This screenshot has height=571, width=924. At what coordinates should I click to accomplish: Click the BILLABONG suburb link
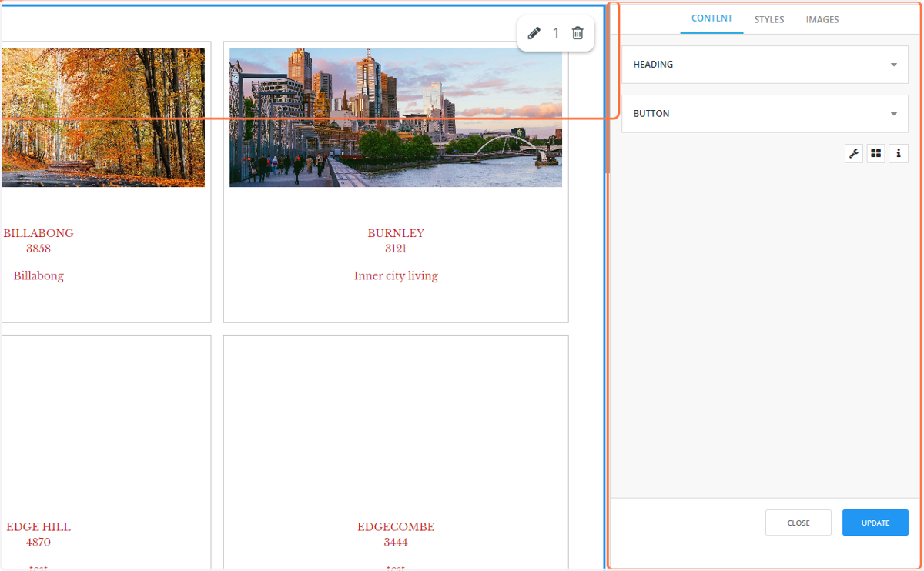pos(38,233)
